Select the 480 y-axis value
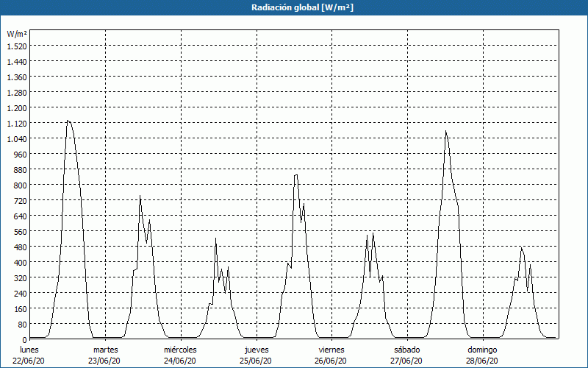The height and width of the screenshot is (368, 588). click(21, 247)
